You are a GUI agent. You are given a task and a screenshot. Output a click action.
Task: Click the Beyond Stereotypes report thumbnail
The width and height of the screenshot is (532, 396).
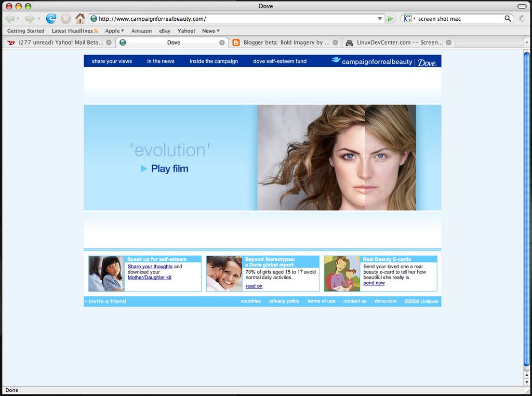224,273
